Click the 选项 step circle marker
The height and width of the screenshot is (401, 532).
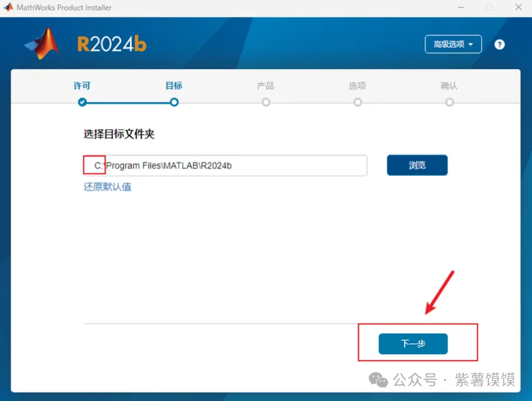click(358, 102)
